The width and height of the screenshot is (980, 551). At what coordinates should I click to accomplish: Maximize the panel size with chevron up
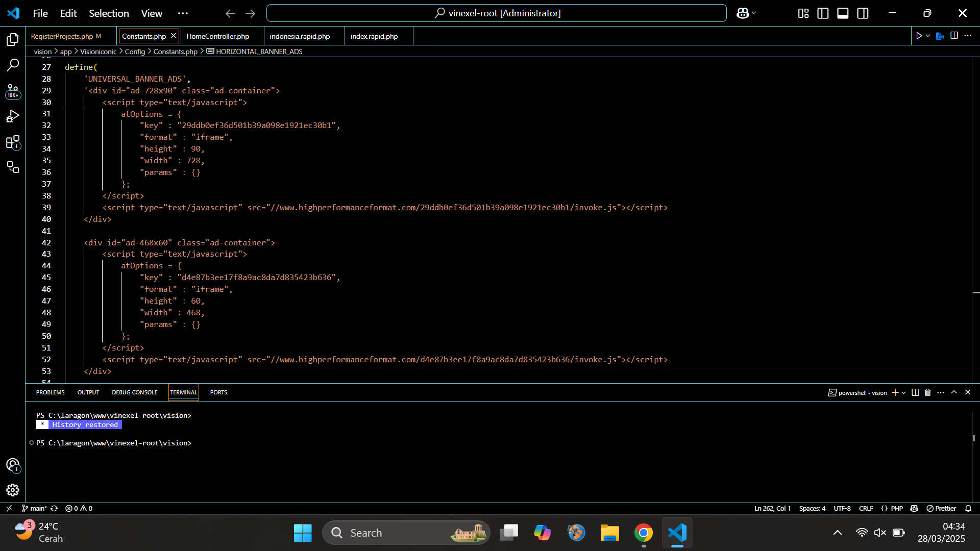click(954, 392)
